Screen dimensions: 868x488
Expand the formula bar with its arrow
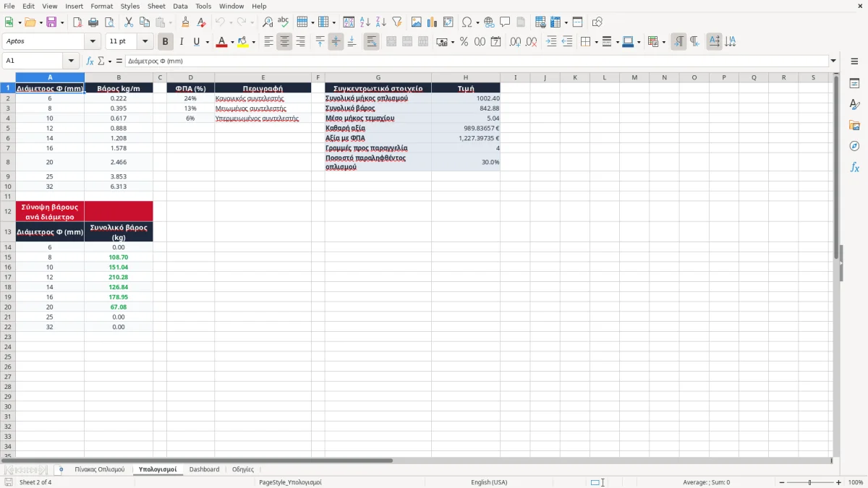click(833, 61)
